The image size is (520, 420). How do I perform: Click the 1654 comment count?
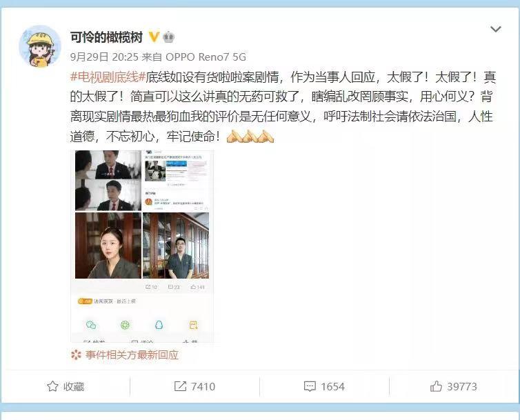tap(332, 386)
